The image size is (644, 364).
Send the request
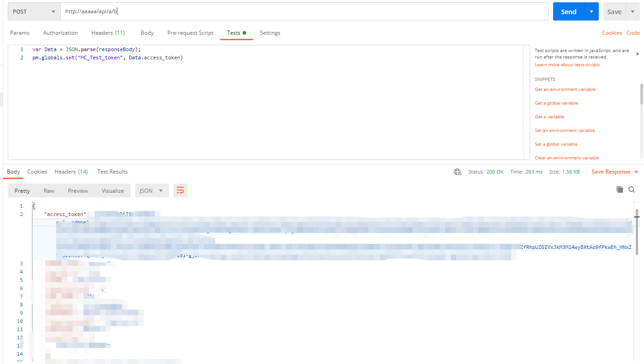click(x=569, y=11)
